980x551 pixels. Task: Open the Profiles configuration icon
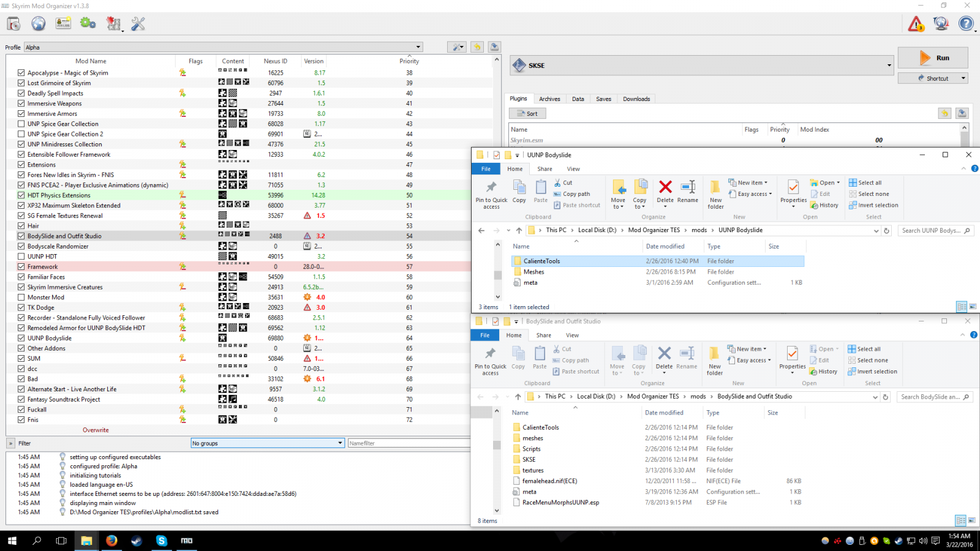point(63,24)
